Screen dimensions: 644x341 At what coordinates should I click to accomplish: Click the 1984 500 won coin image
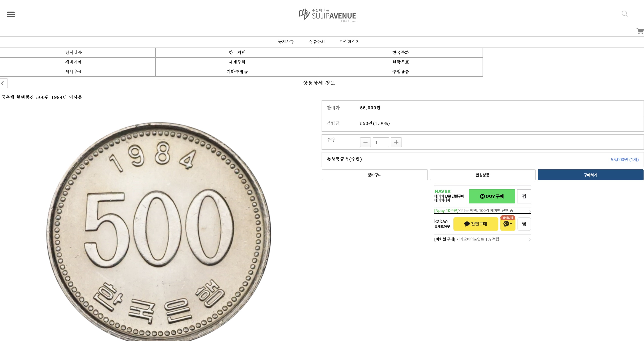[159, 230]
